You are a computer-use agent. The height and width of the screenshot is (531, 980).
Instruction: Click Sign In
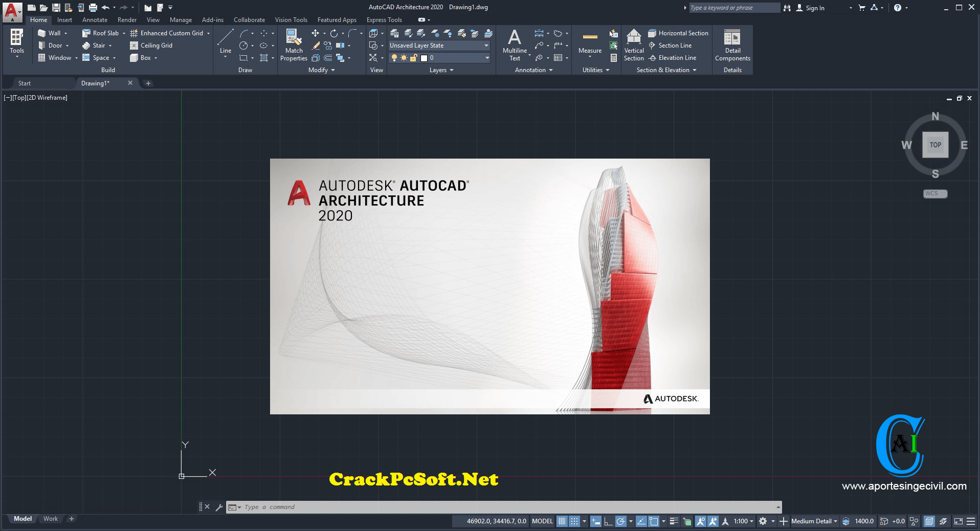click(x=815, y=8)
